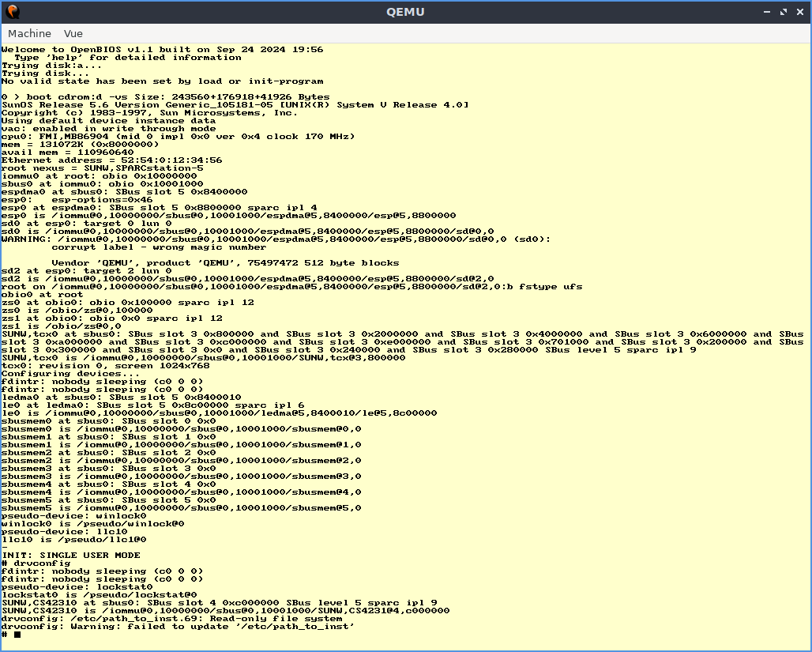812x652 pixels.
Task: Click 'espdma0 at sbus0: SBus slot 5' line
Action: tap(124, 192)
